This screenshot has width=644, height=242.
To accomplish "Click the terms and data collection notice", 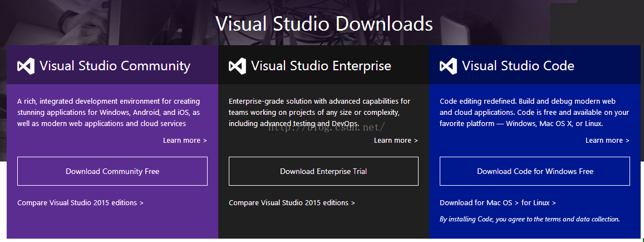I will [530, 219].
